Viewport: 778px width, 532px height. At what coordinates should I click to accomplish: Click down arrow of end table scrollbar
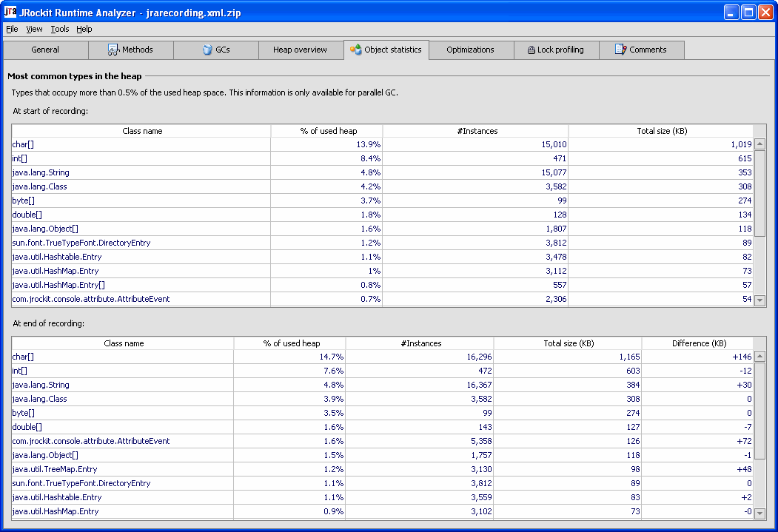tap(759, 514)
